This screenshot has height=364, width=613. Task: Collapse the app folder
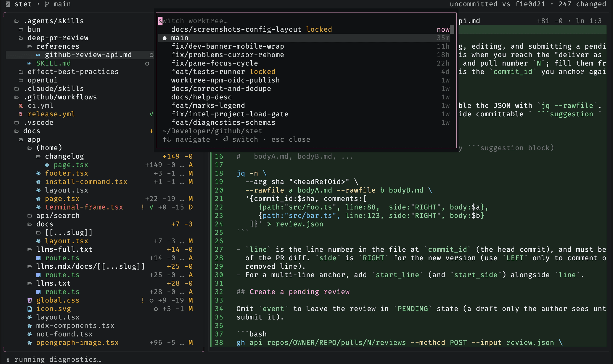21,140
